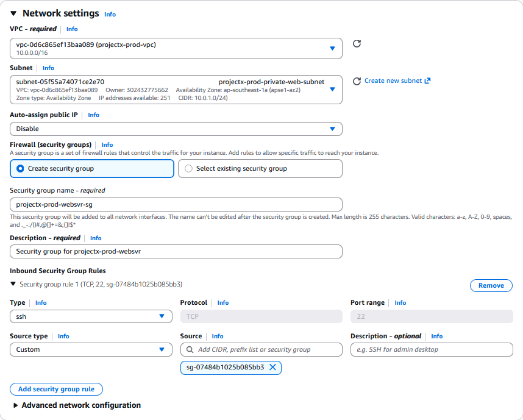This screenshot has height=420, width=523.
Task: Click the disabled Port range 22 field
Action: point(432,316)
